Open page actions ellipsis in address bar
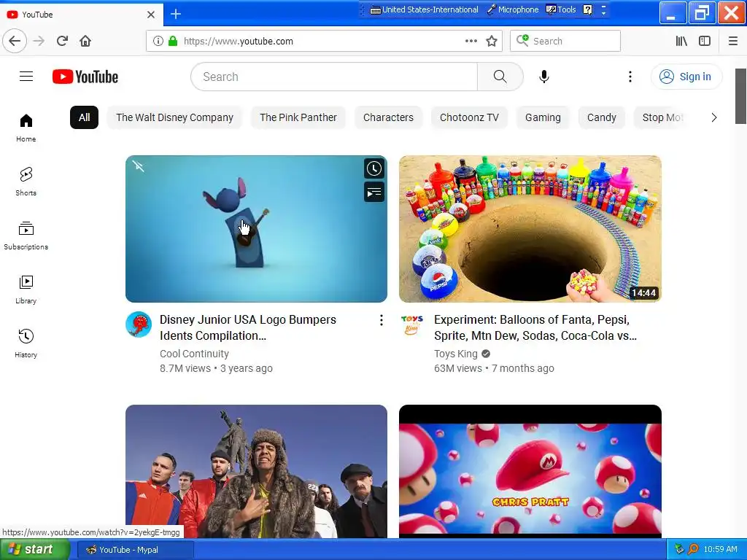 [471, 41]
